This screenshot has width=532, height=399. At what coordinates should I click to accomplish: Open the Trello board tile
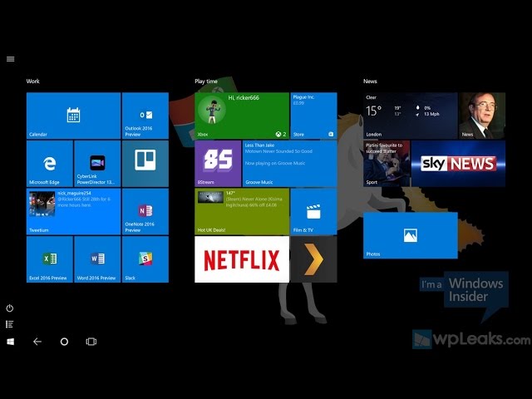(145, 164)
